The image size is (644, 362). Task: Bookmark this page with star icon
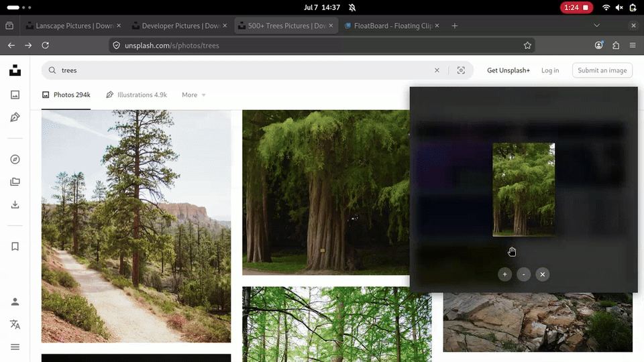click(x=527, y=46)
